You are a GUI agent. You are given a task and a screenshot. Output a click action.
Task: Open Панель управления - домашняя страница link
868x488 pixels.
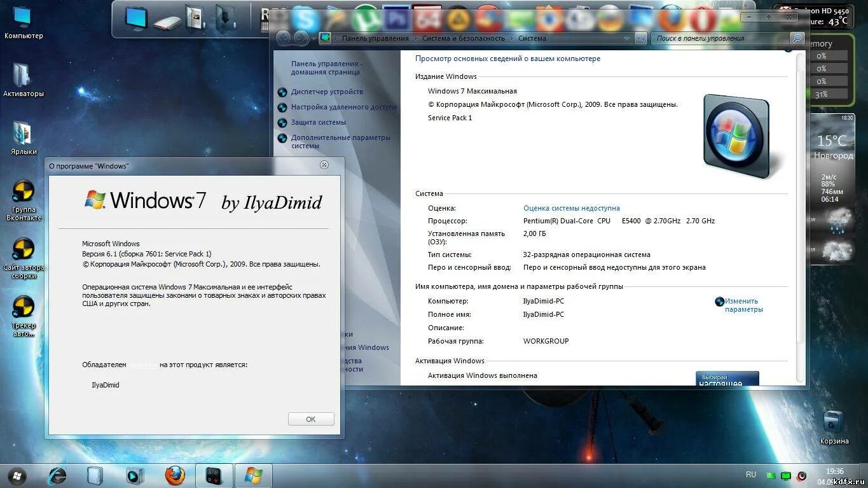point(327,68)
